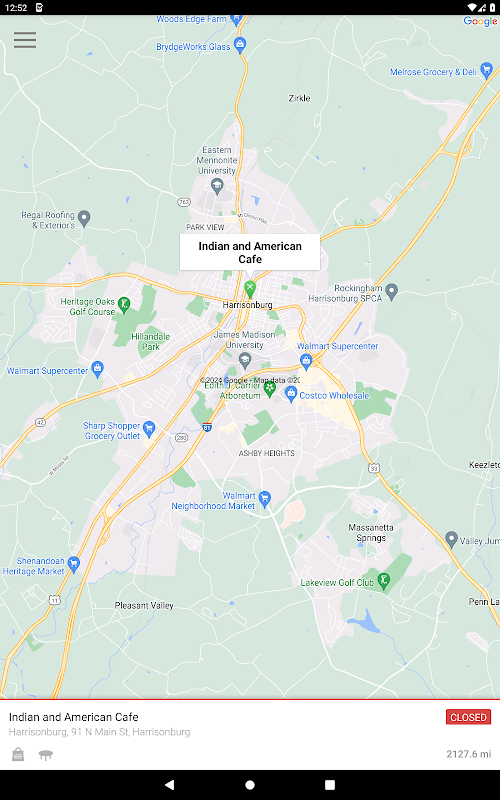Open the Indian and American Cafe info popup
500x800 pixels.
(x=250, y=253)
